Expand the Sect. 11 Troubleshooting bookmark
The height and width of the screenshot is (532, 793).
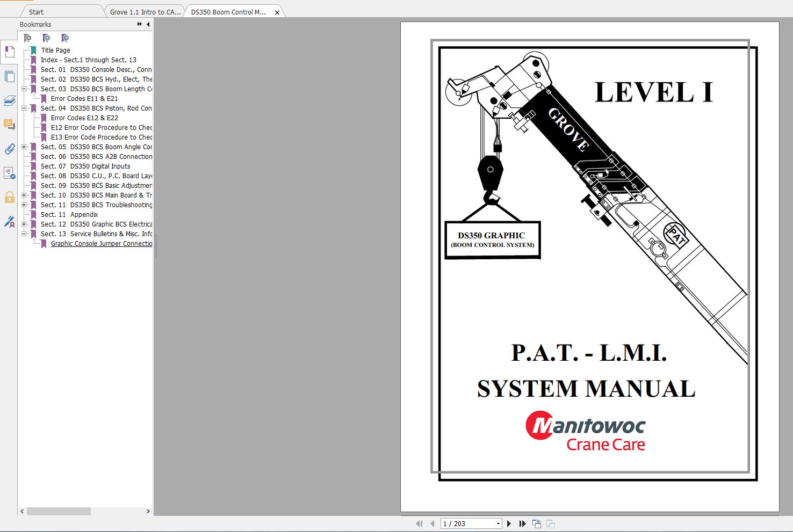(24, 205)
